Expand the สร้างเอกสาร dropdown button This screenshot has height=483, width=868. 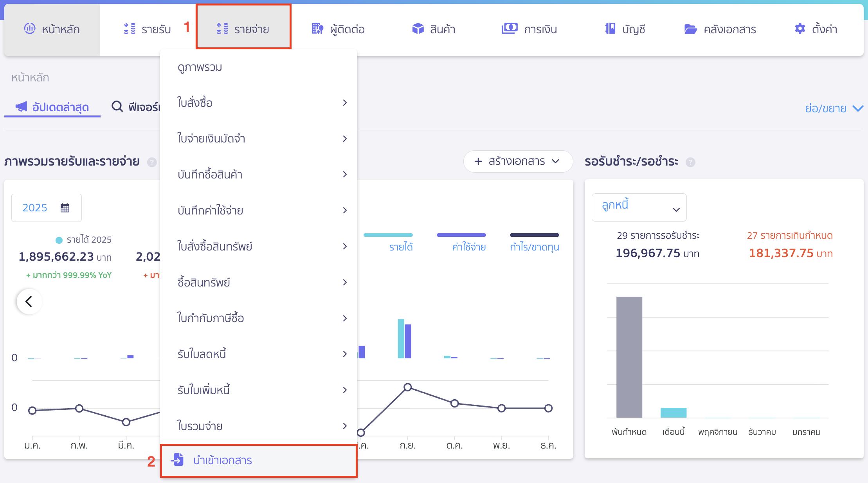coord(517,161)
